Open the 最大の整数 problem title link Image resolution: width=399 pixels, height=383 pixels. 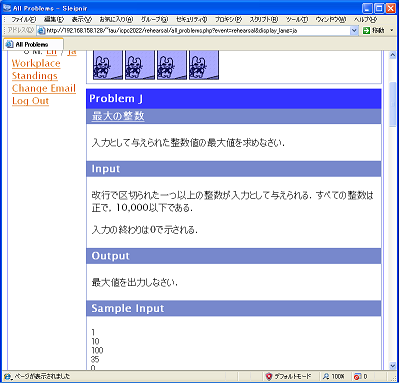[118, 116]
